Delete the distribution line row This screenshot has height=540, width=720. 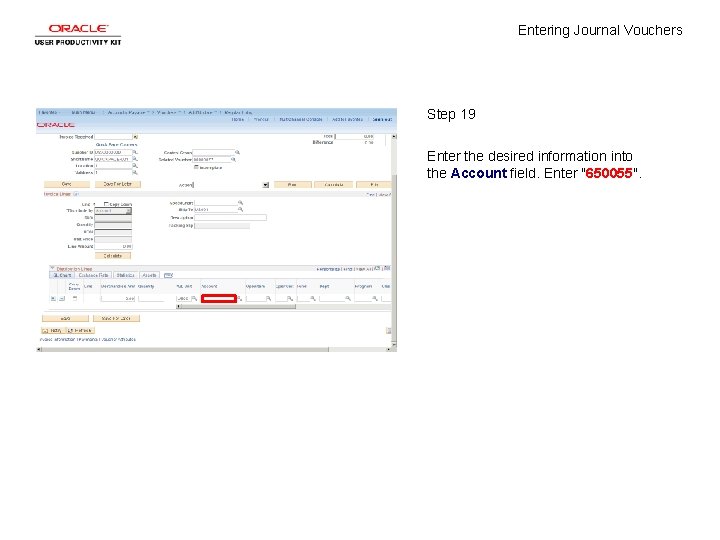coord(62,298)
